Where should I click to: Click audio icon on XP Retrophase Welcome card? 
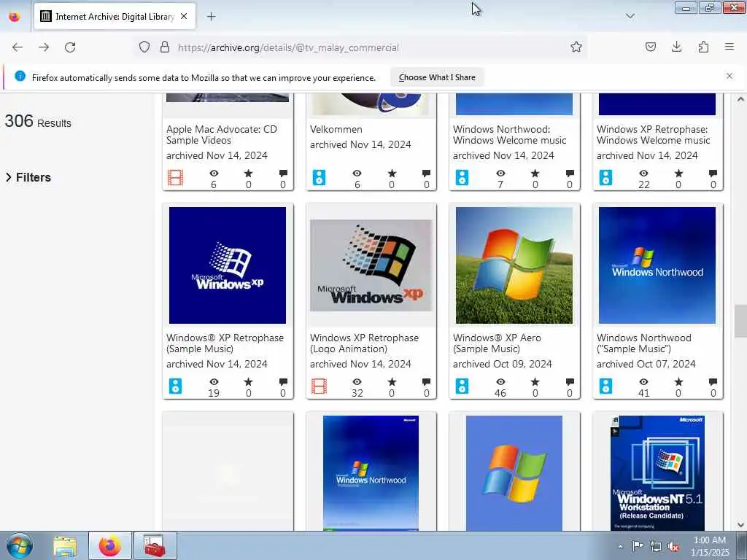pos(605,178)
